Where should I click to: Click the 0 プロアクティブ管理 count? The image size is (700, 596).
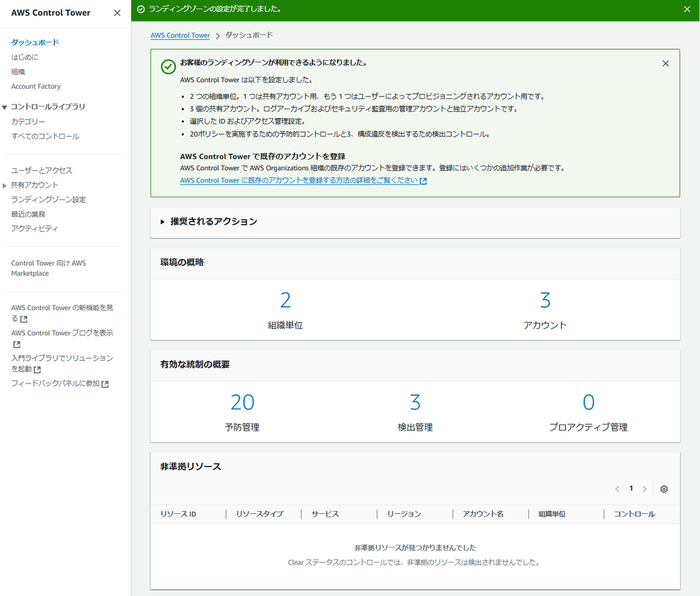click(589, 403)
